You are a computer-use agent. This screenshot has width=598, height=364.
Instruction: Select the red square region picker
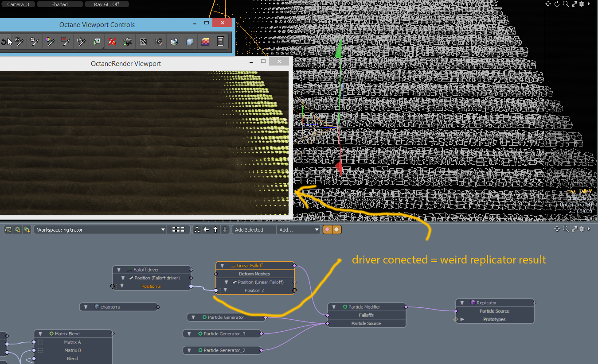66,42
